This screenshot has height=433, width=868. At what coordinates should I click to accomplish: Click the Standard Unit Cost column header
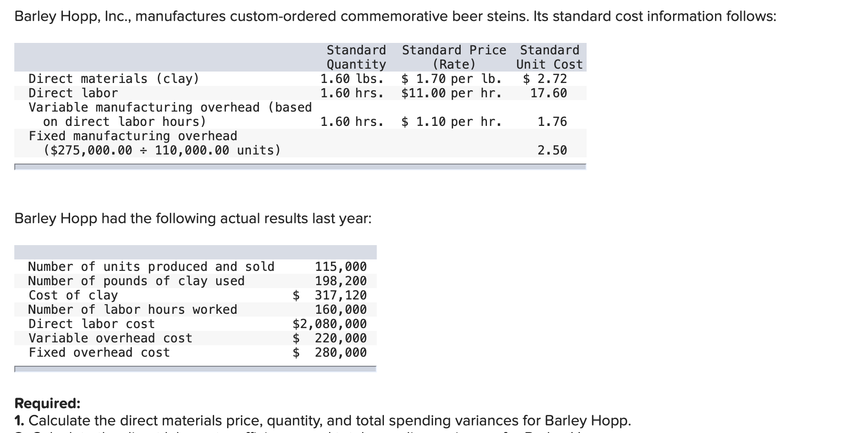(549, 57)
